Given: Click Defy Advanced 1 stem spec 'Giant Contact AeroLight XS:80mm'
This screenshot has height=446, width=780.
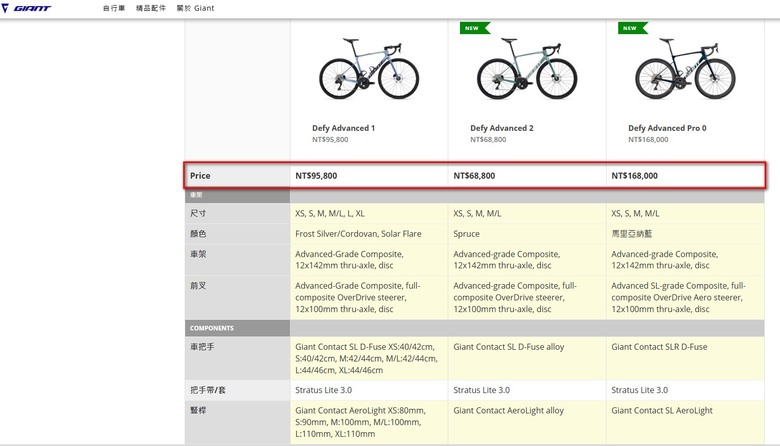Looking at the screenshot, I should pos(360,422).
